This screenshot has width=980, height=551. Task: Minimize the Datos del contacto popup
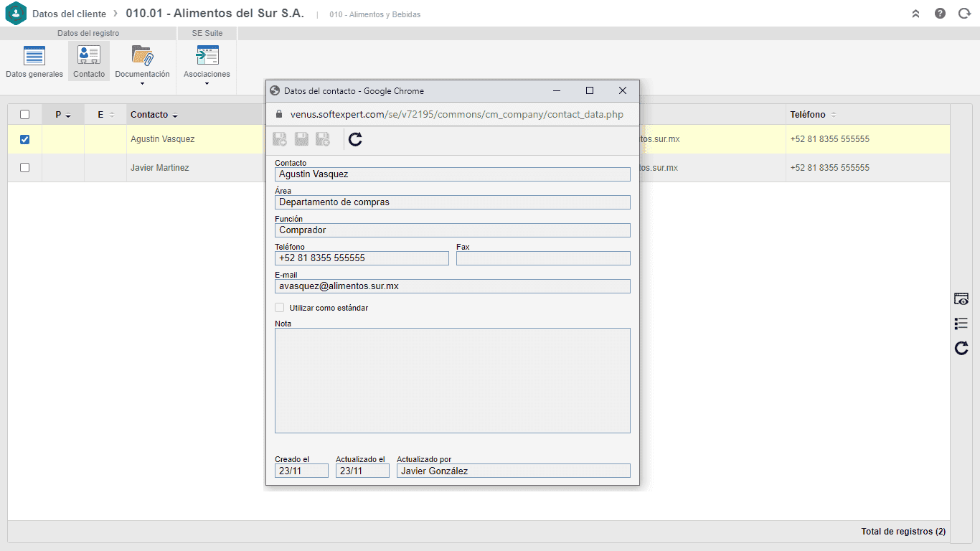pos(557,90)
